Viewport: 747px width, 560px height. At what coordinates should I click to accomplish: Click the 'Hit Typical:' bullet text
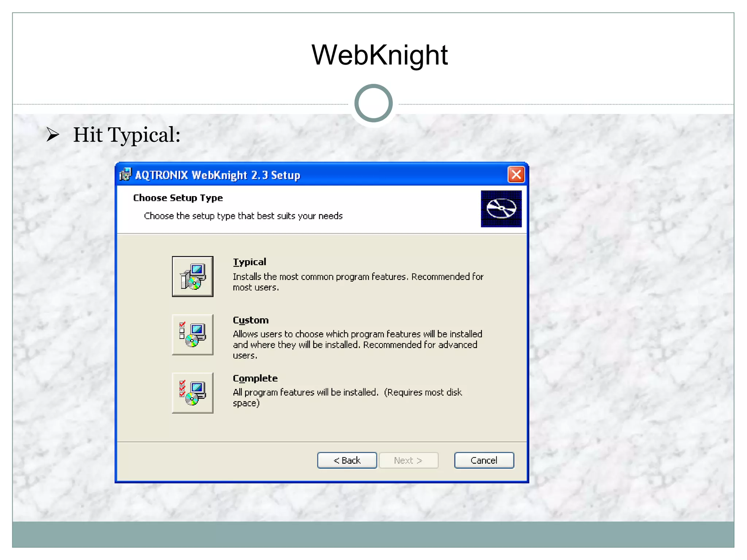(x=127, y=135)
